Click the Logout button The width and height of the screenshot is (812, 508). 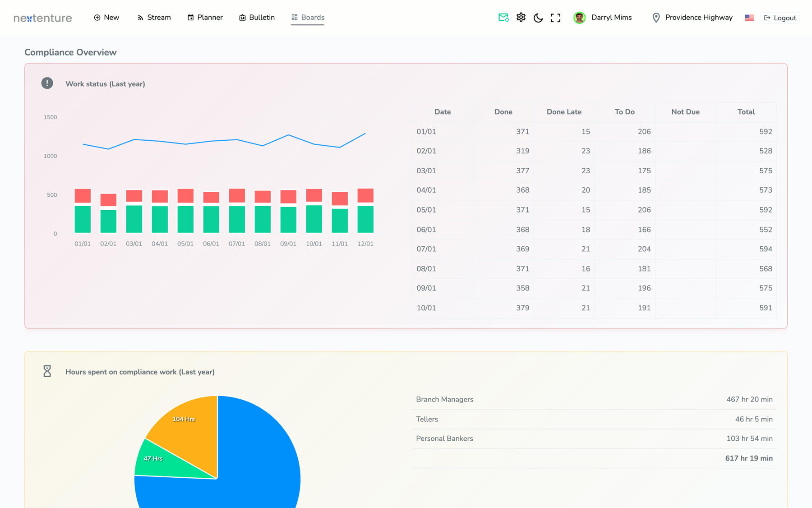780,18
